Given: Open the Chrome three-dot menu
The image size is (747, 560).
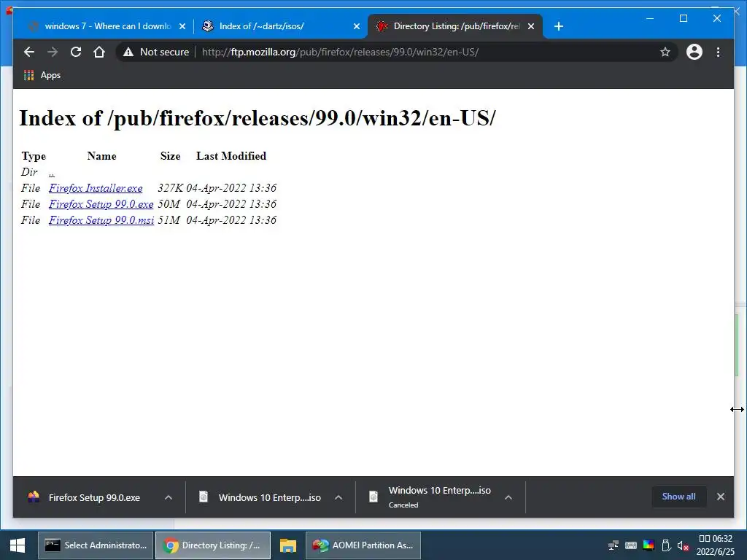Looking at the screenshot, I should click(718, 52).
